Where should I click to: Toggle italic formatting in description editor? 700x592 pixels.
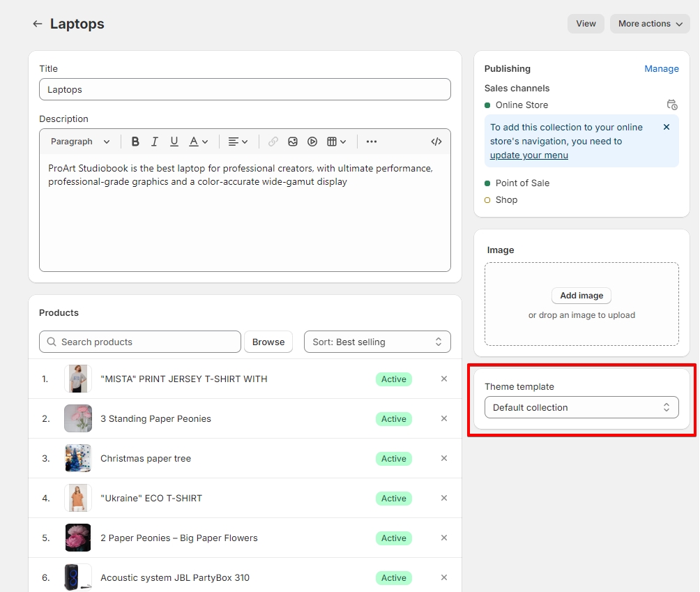click(155, 142)
